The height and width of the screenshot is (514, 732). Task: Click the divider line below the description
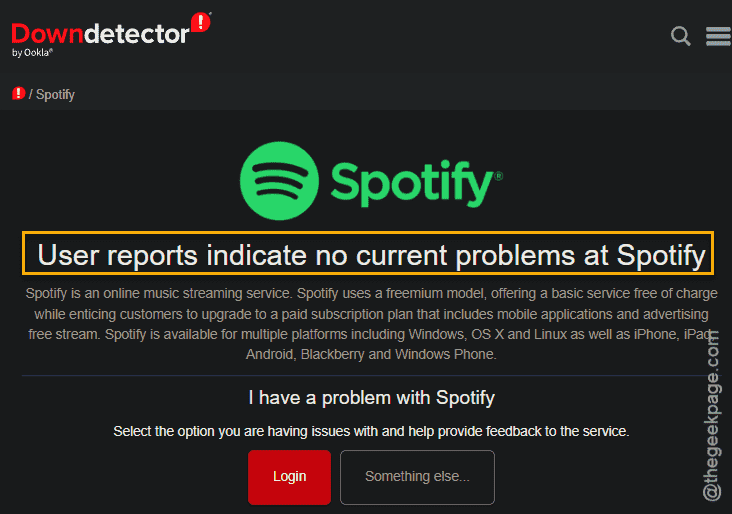click(x=371, y=375)
